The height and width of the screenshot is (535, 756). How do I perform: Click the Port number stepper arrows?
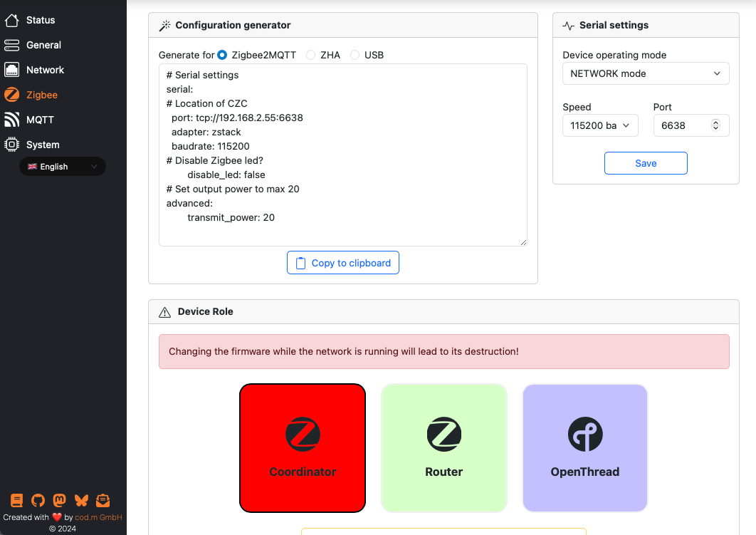[715, 125]
